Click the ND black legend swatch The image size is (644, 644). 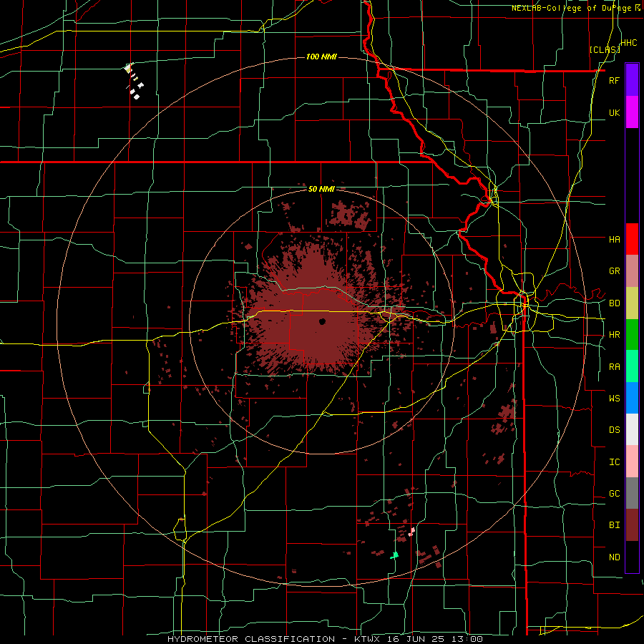pyautogui.click(x=632, y=557)
